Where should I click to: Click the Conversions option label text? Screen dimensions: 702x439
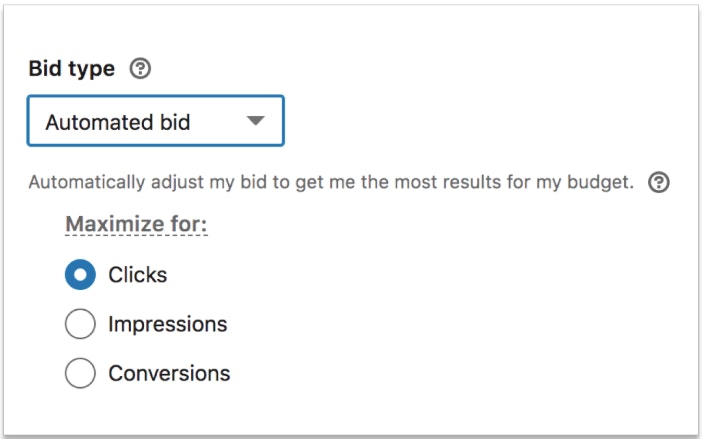tap(169, 373)
